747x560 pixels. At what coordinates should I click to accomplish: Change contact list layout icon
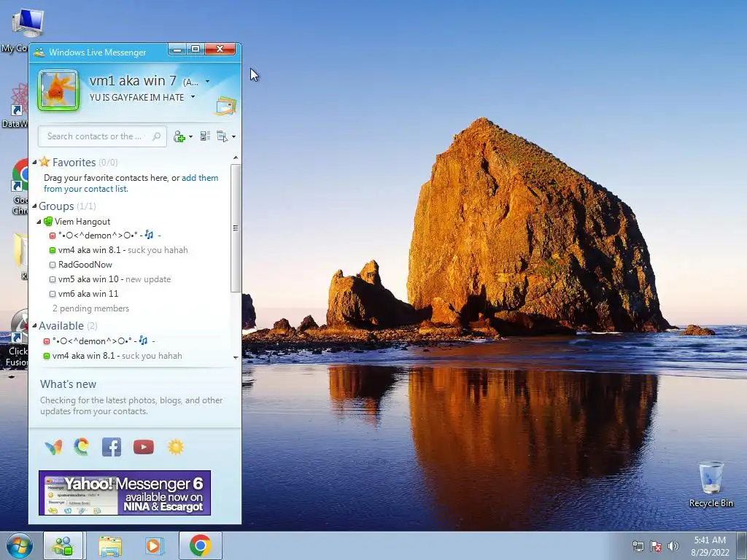point(205,136)
